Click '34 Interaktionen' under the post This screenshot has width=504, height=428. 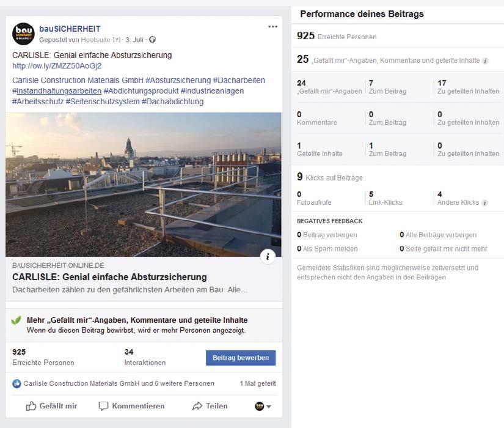tap(145, 358)
